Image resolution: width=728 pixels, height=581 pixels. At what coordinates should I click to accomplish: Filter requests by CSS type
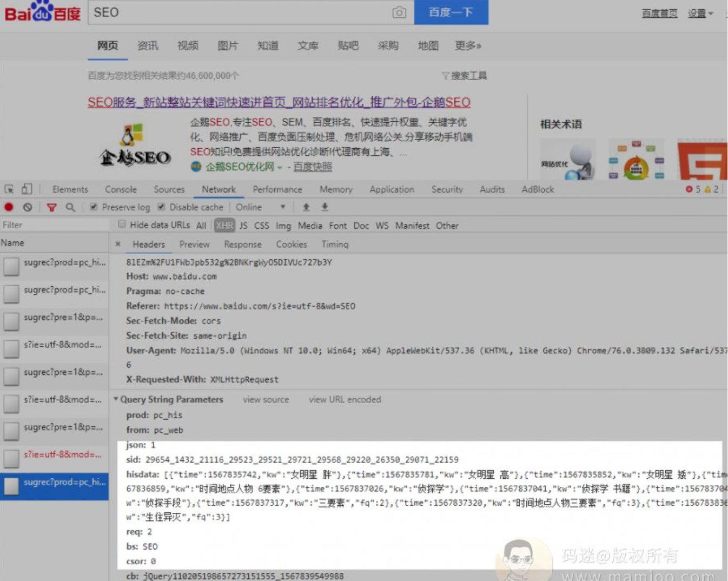click(261, 226)
